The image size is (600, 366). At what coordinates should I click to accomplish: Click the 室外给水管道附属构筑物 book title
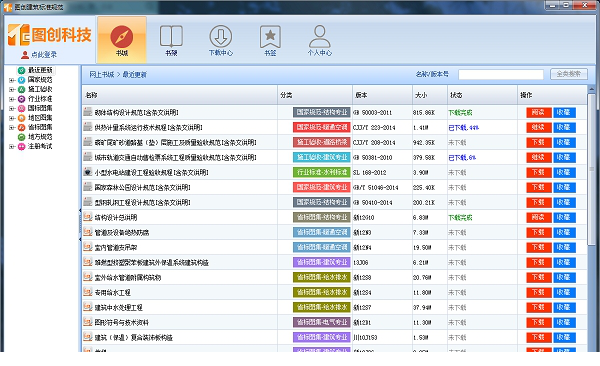point(128,278)
